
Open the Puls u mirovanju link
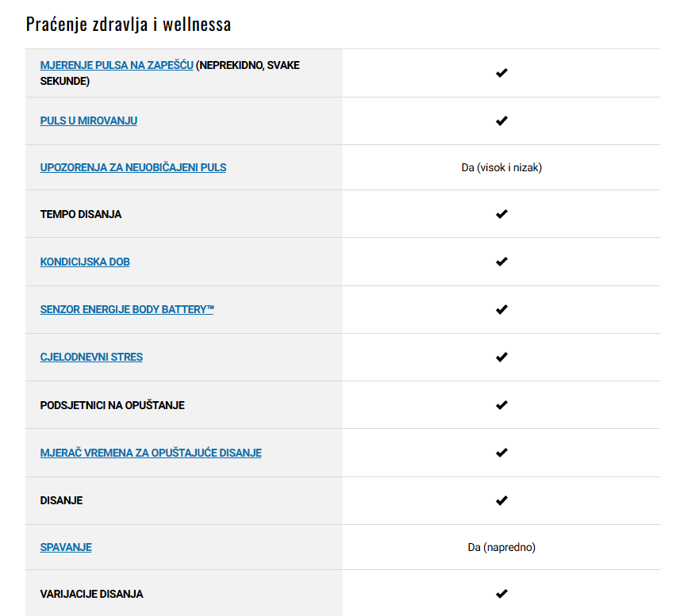pos(88,121)
